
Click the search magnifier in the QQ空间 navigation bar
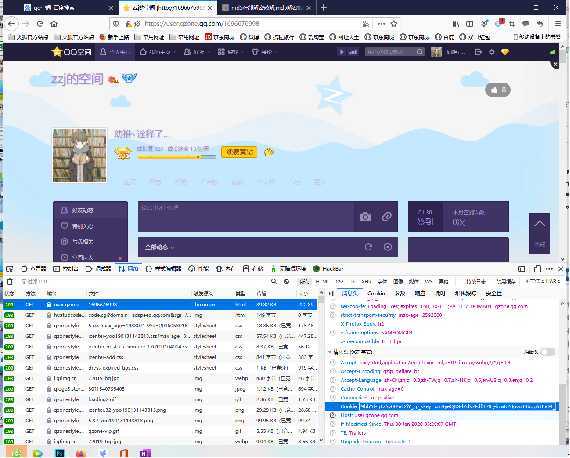pyautogui.click(x=420, y=52)
